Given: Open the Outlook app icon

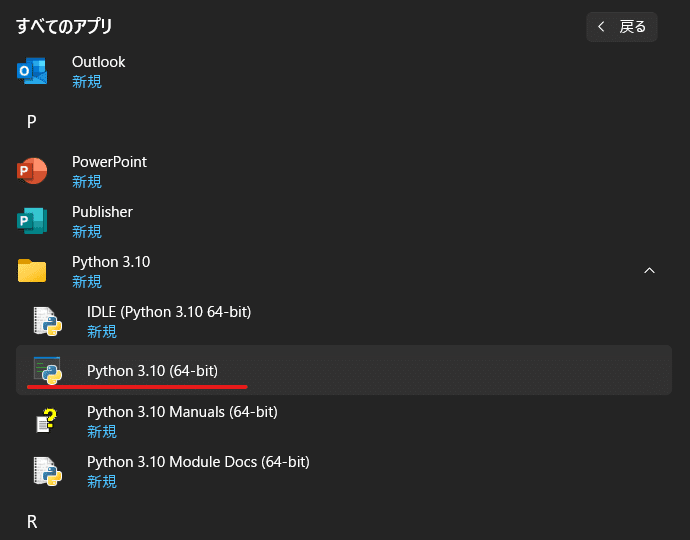Looking at the screenshot, I should pos(32,71).
